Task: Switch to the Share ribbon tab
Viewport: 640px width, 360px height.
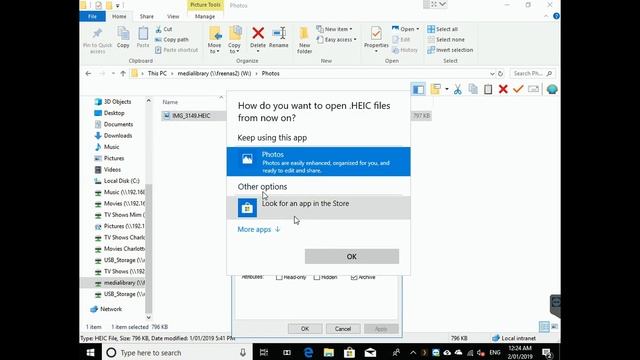Action: [x=147, y=16]
